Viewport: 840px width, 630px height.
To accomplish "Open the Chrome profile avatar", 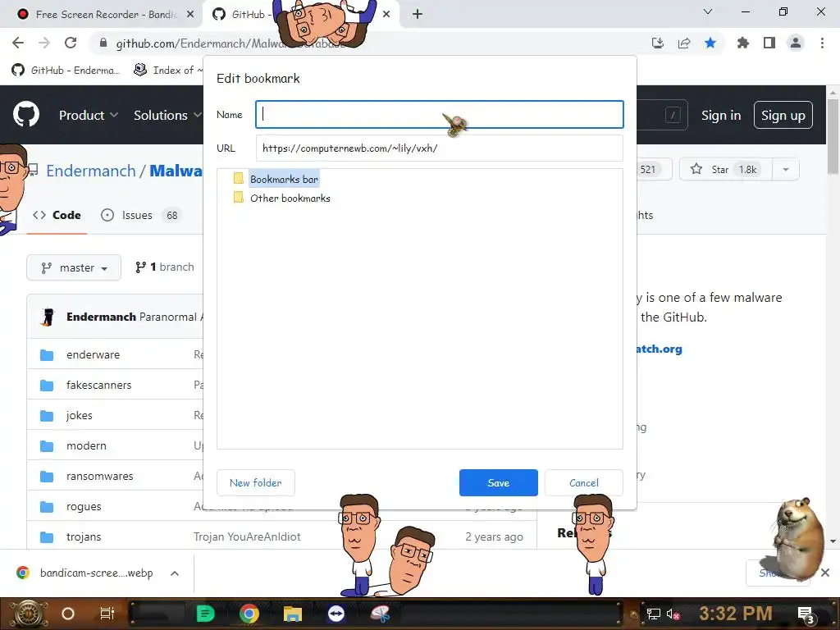I will tap(796, 43).
